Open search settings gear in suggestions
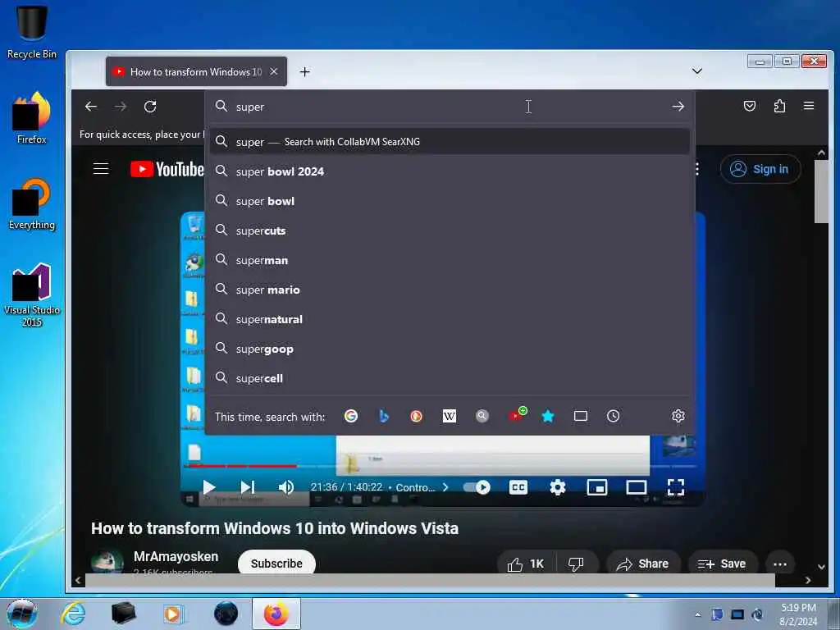This screenshot has height=630, width=840. click(678, 416)
